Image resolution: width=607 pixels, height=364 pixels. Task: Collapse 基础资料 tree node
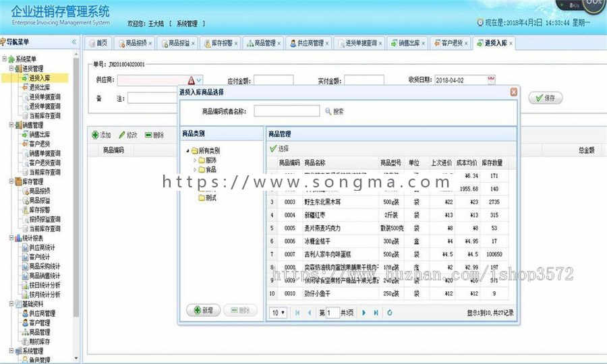pos(11,304)
